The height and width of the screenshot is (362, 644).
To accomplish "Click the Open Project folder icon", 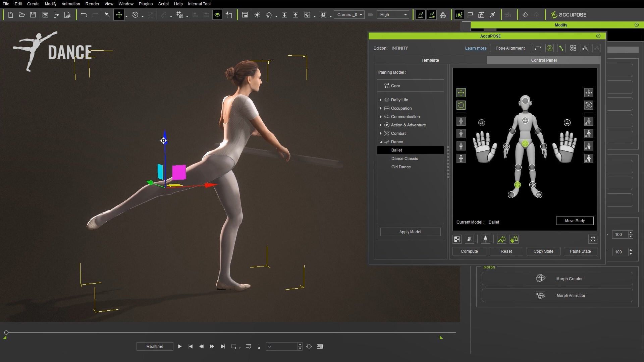I will point(21,15).
